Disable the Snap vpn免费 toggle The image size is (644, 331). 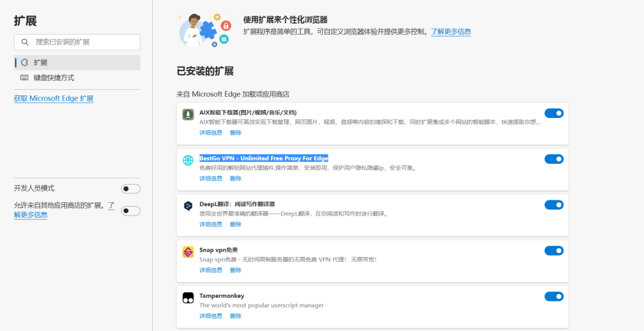tap(554, 251)
